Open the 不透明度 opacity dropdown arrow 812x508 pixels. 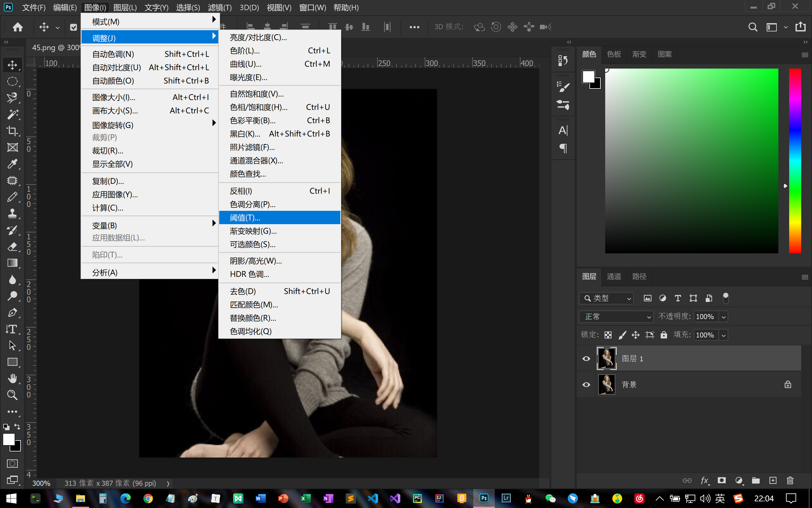coord(724,317)
